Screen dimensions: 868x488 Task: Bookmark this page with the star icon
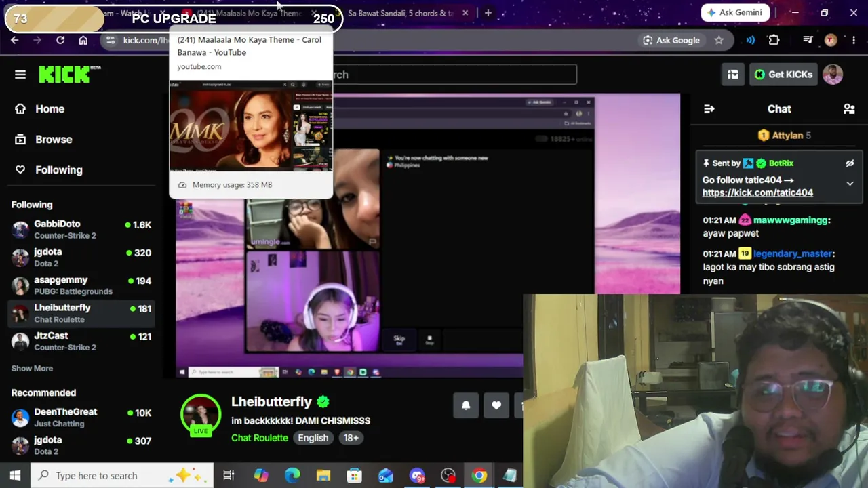pyautogui.click(x=719, y=41)
